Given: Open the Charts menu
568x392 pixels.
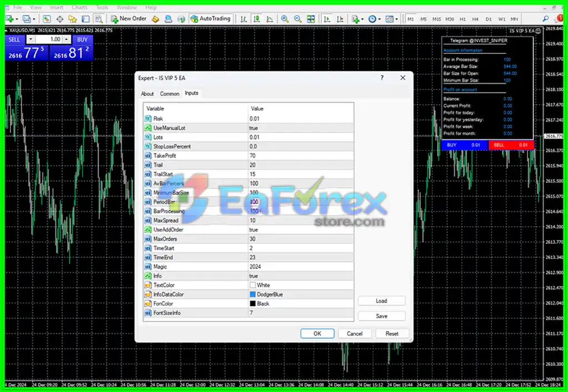Looking at the screenshot, I should pos(79,7).
